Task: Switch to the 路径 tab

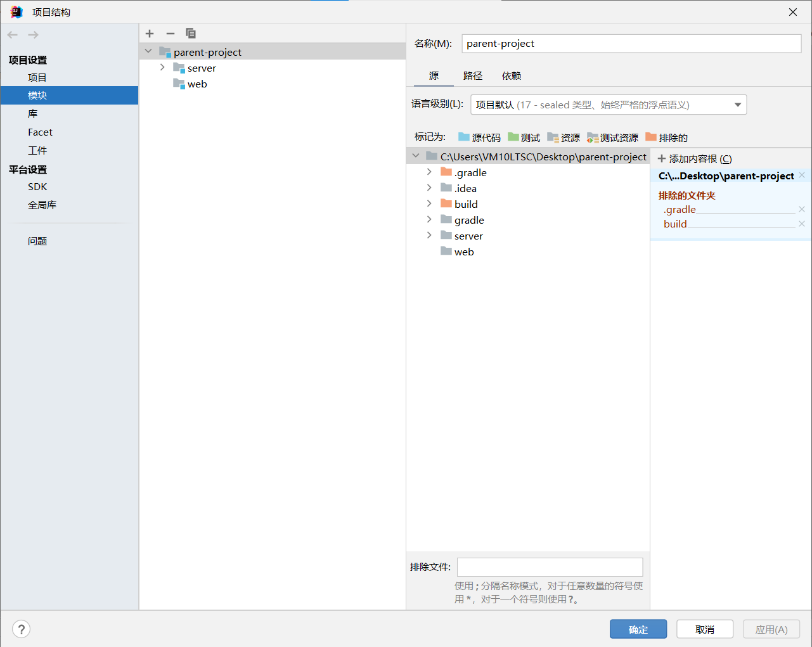Action: pos(473,75)
